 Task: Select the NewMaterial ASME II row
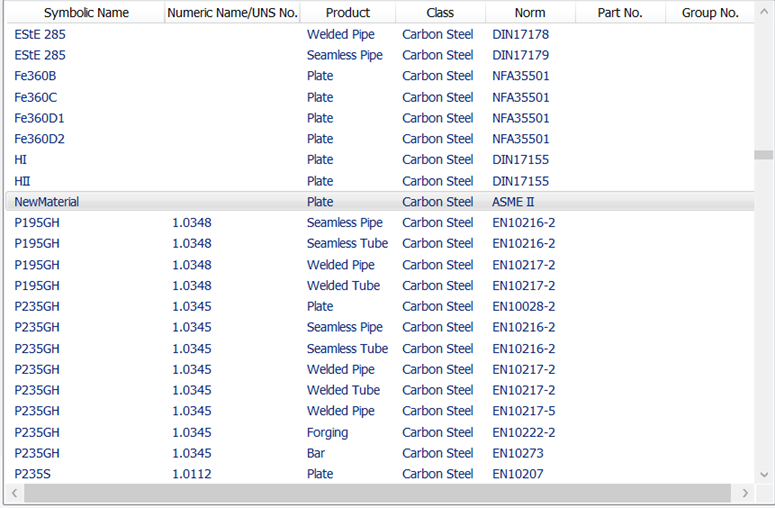380,202
